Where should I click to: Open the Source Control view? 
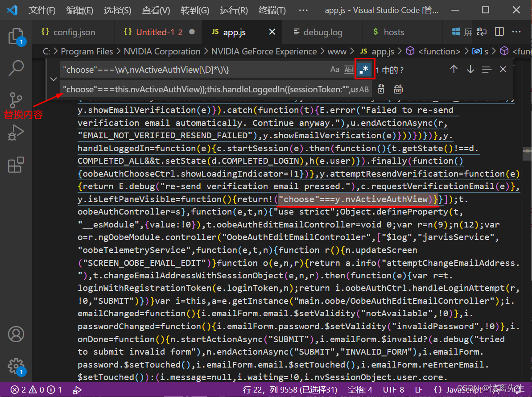tap(16, 100)
